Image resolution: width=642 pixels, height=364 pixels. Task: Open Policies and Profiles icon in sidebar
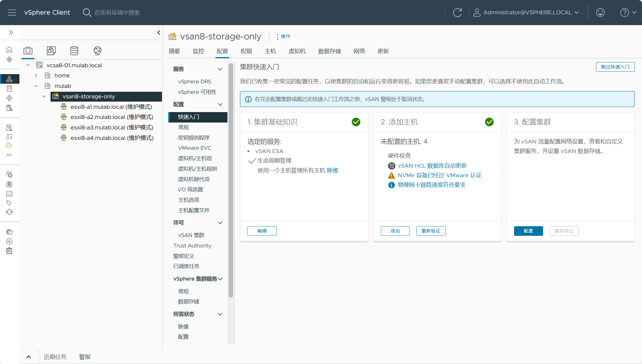(9, 128)
